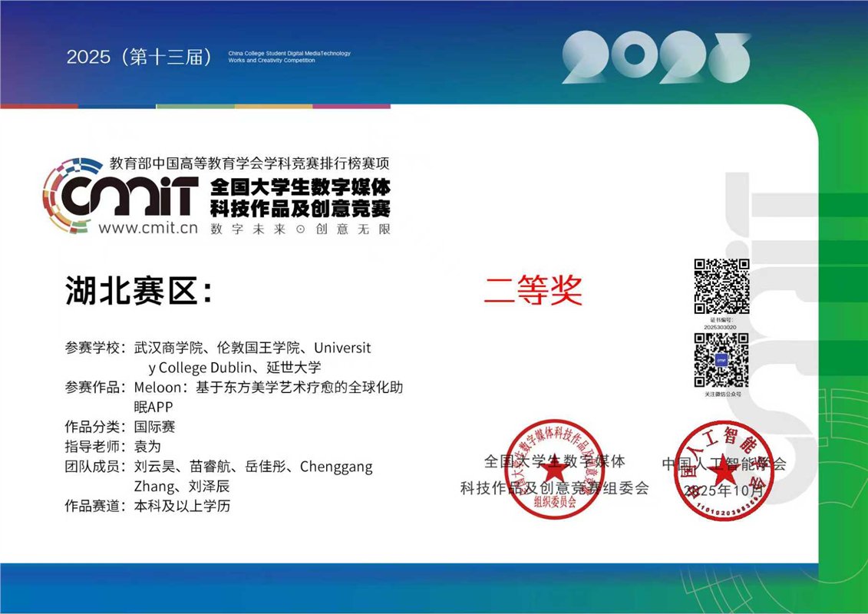
Task: Click the signature line 科技作品及创意竞赛组委会
Action: [x=554, y=488]
